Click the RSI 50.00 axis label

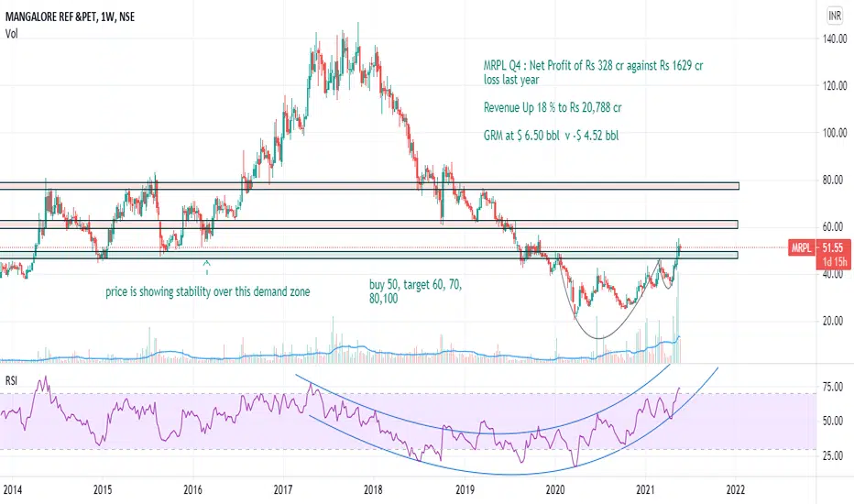833,421
